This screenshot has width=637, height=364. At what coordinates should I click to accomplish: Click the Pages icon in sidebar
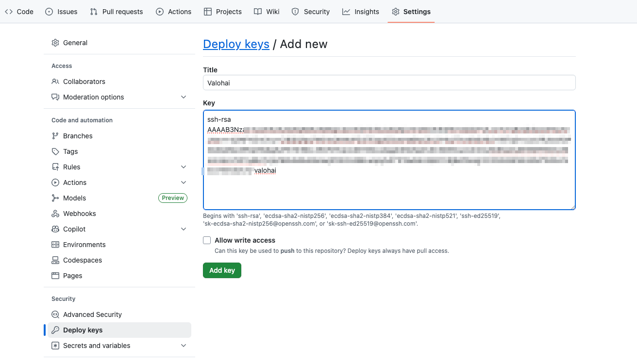tap(55, 276)
